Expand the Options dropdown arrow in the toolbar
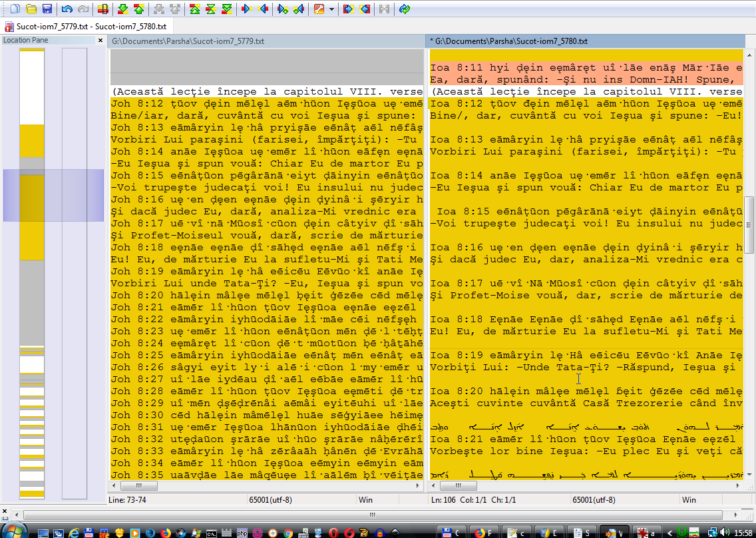Image resolution: width=756 pixels, height=538 pixels. click(331, 9)
